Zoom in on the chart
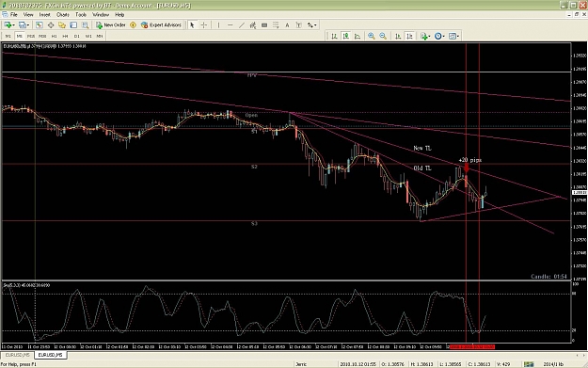Screen dimensions: 588x368 coord(372,36)
